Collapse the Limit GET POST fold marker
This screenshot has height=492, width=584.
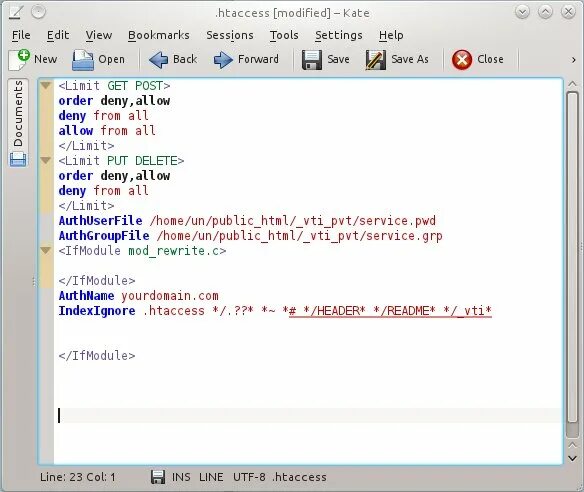(45, 86)
